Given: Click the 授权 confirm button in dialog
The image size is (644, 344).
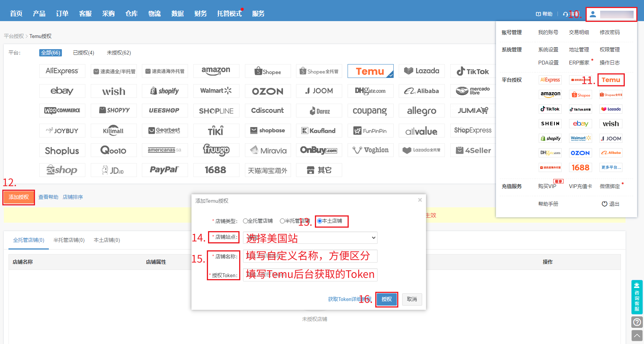Looking at the screenshot, I should pos(387,299).
